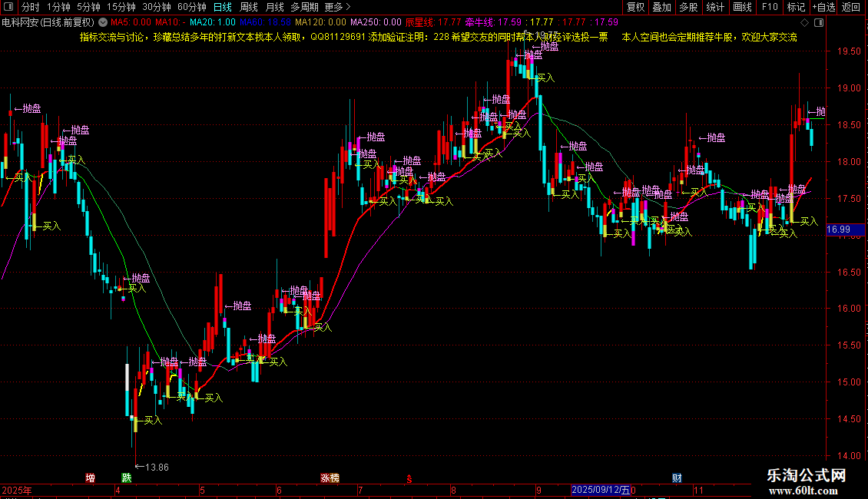Image resolution: width=868 pixels, height=499 pixels.
Task: Select the 30分钟 period
Action: [x=156, y=7]
